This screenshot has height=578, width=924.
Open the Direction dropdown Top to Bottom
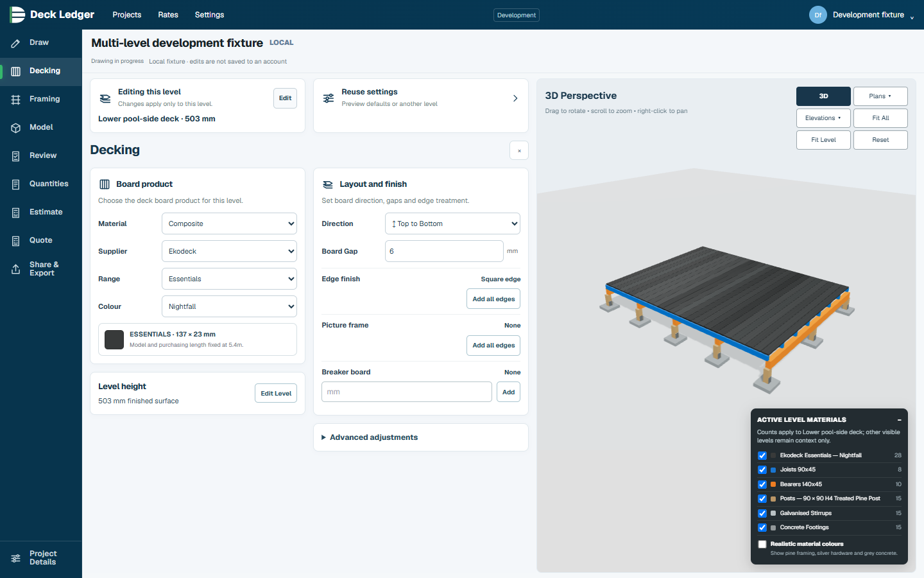(452, 223)
